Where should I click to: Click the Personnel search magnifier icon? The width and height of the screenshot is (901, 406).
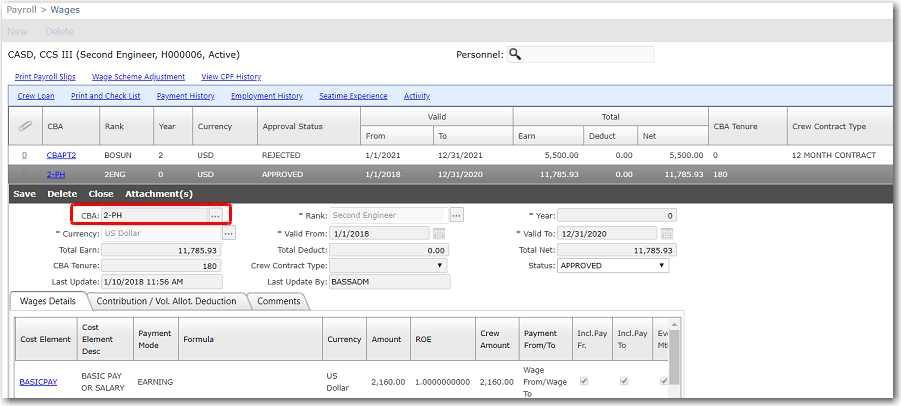click(516, 54)
